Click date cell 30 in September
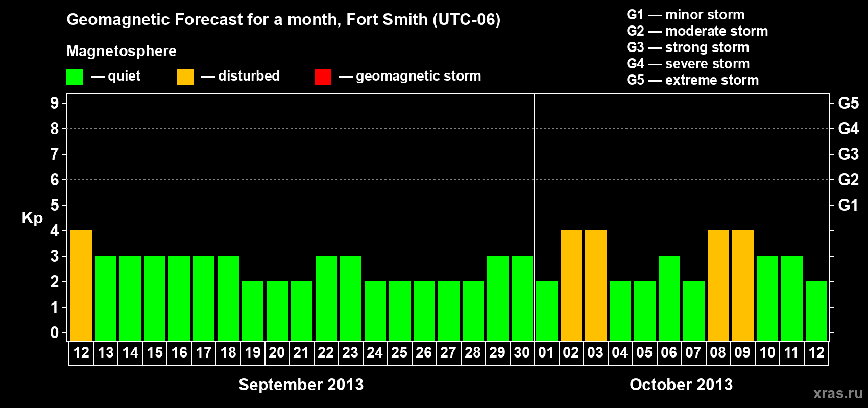This screenshot has width=868, height=408. coord(522,353)
